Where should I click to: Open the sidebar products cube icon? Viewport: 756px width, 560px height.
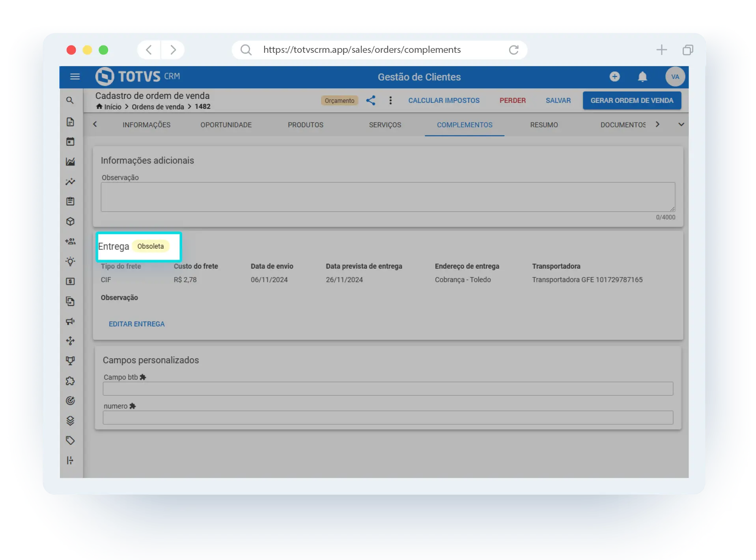pyautogui.click(x=70, y=221)
